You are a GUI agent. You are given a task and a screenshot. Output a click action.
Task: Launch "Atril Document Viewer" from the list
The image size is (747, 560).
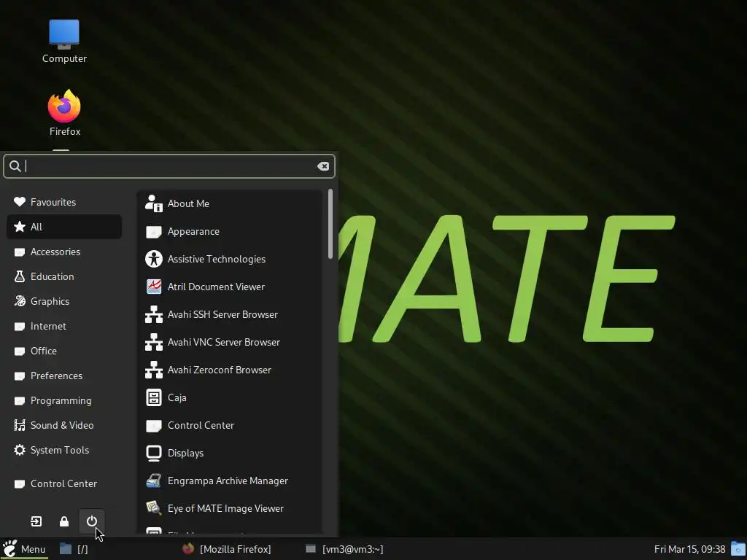coord(230,287)
